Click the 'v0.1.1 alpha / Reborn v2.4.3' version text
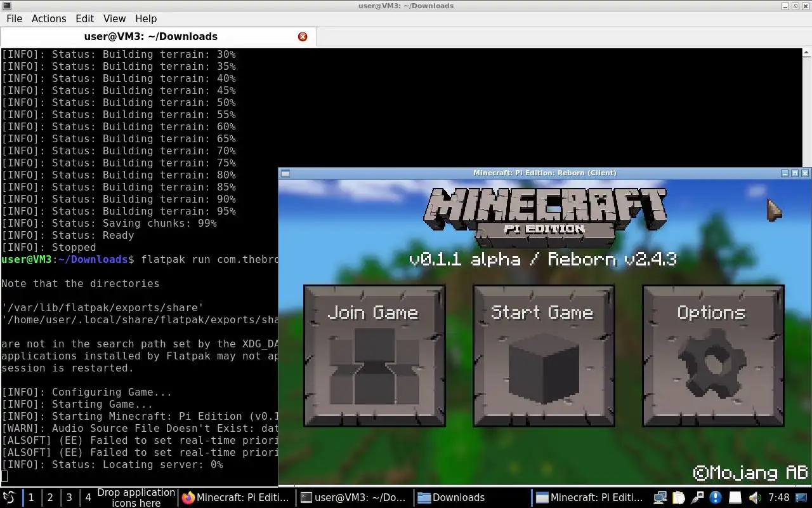812x508 pixels. point(543,259)
